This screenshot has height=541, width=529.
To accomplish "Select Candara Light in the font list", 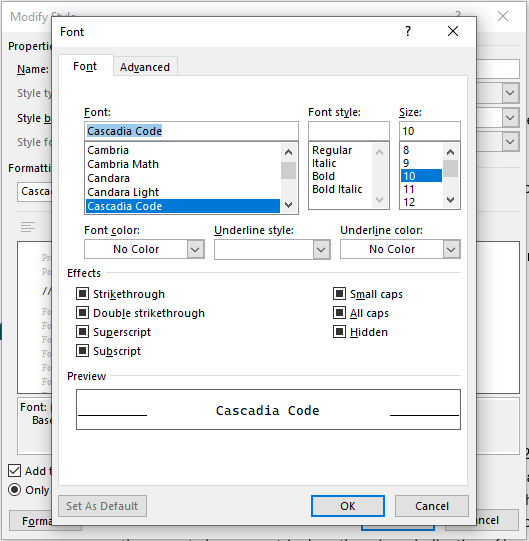I will click(x=183, y=192).
